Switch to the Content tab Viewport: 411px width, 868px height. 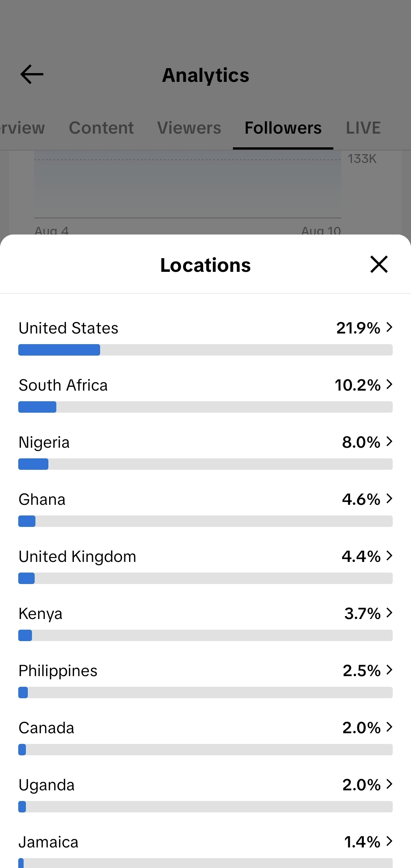pos(101,128)
